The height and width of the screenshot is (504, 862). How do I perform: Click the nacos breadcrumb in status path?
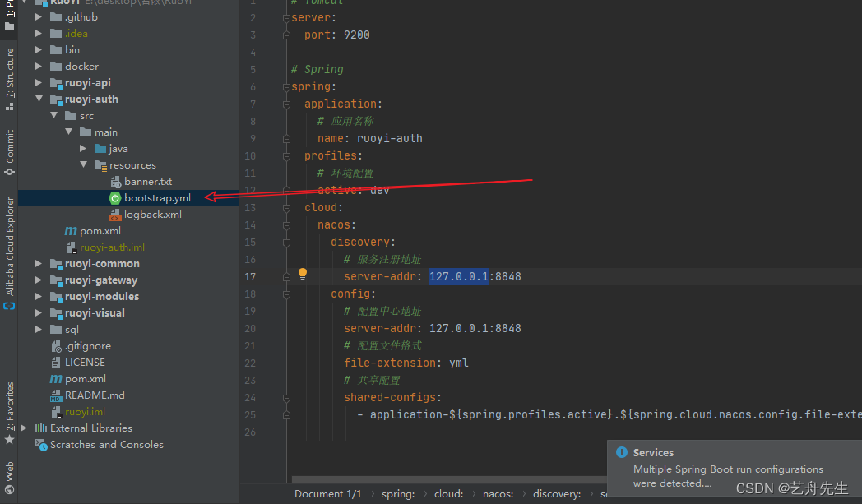(498, 494)
